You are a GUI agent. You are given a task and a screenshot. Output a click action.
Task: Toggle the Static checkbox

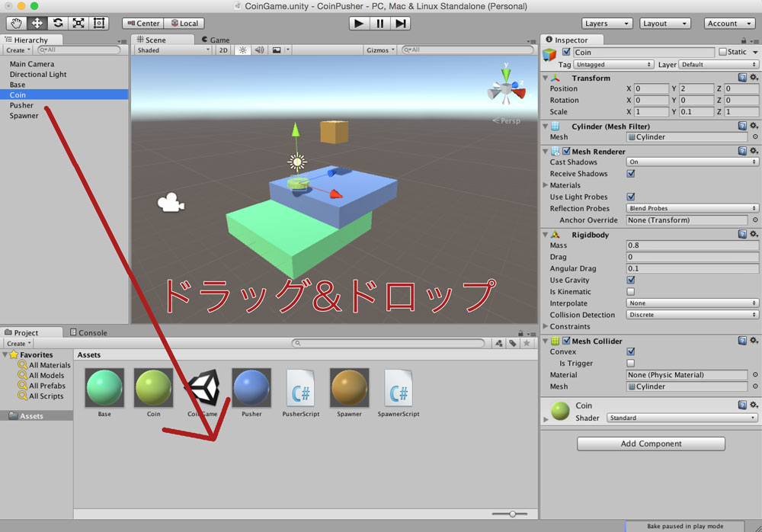[722, 52]
